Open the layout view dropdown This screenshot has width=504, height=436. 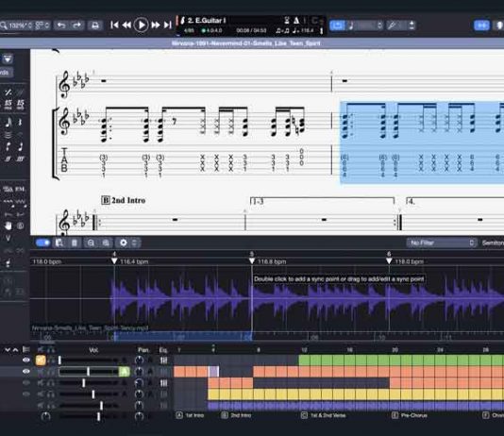(x=42, y=25)
